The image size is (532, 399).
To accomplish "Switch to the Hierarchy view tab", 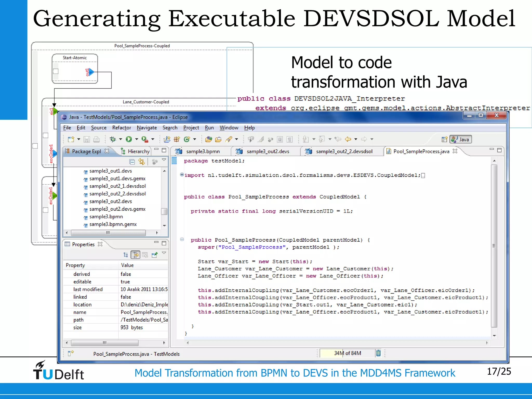I will click(135, 151).
